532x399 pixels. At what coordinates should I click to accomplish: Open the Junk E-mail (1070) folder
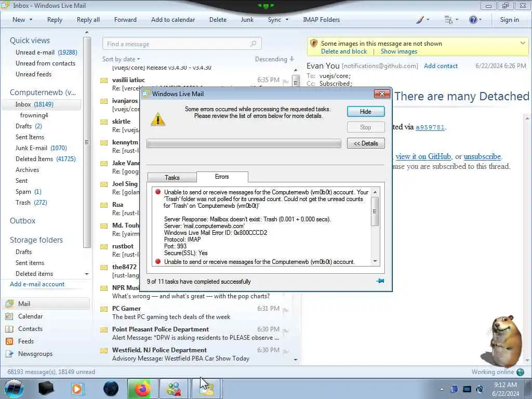coord(41,148)
